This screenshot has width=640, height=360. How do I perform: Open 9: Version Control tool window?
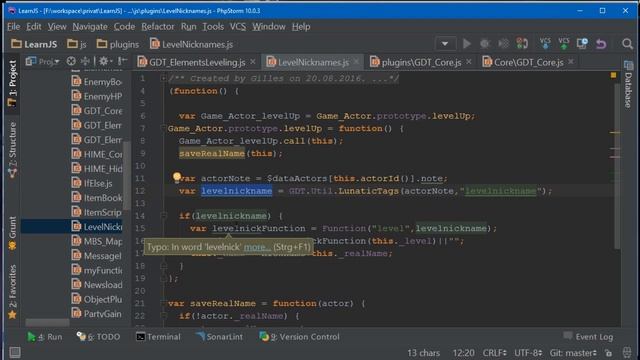[299, 337]
